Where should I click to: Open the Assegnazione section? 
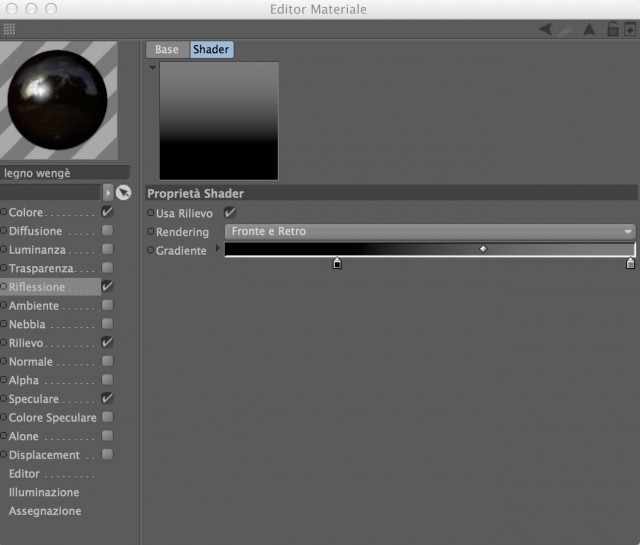(45, 511)
